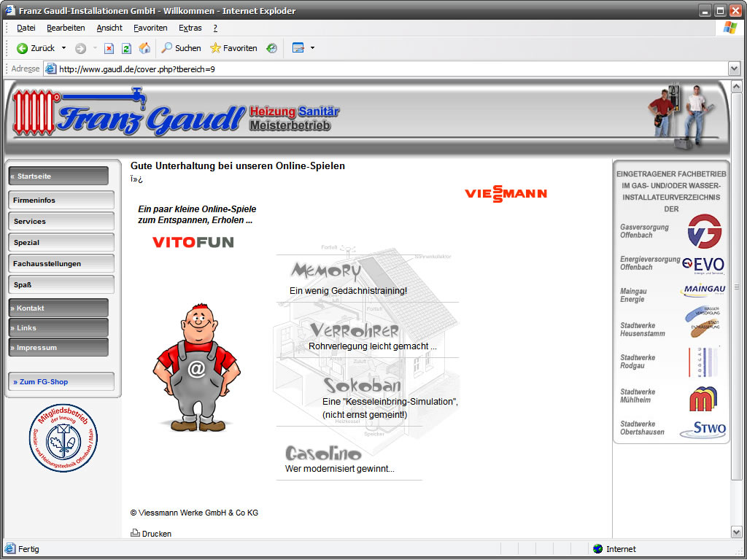The width and height of the screenshot is (747, 560).
Task: Click the Stadtwerke Heusenstamm logo
Action: [703, 322]
